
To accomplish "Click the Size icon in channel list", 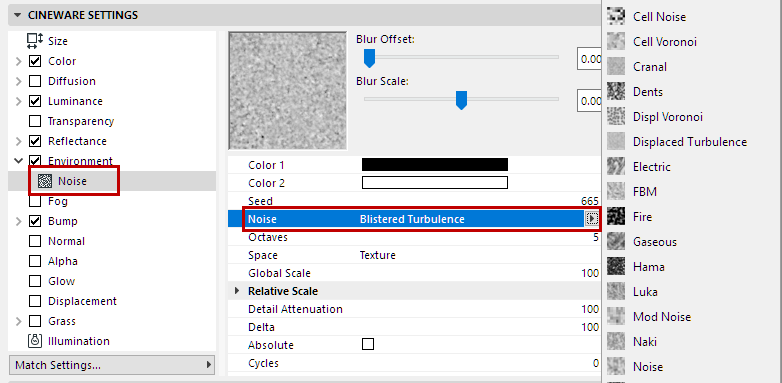I will 35,41.
